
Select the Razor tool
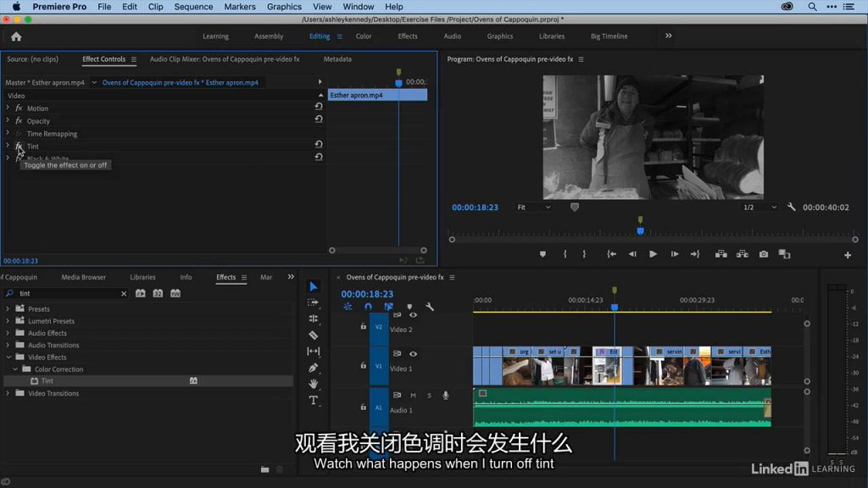pyautogui.click(x=314, y=335)
